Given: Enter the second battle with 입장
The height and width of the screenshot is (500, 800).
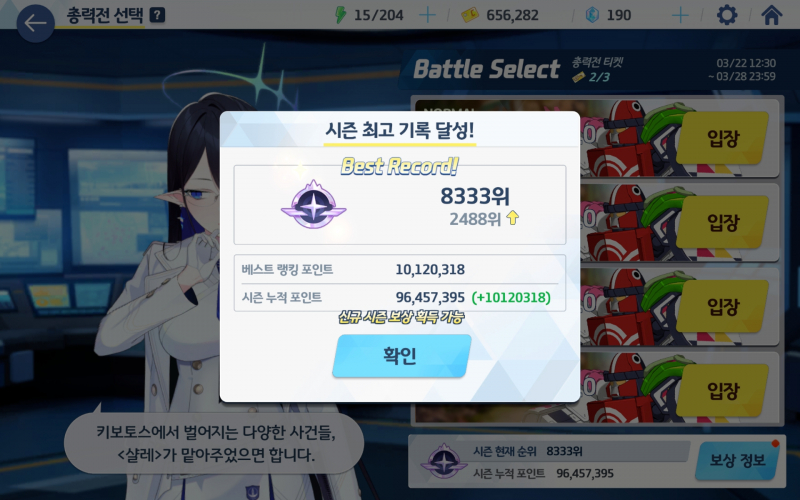Looking at the screenshot, I should [723, 222].
